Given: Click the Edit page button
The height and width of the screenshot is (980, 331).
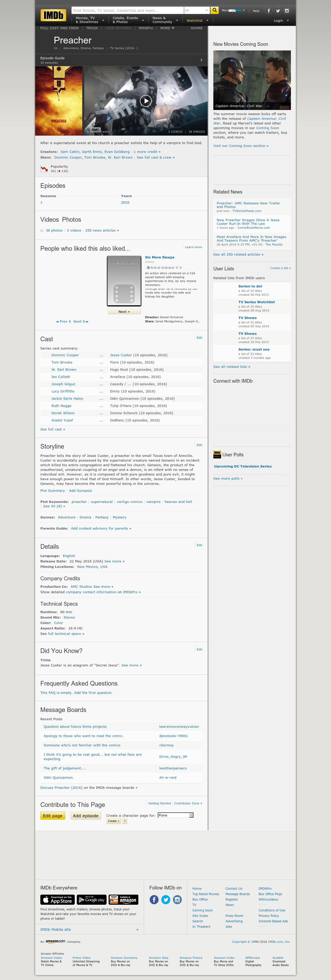Looking at the screenshot, I should pos(53,816).
